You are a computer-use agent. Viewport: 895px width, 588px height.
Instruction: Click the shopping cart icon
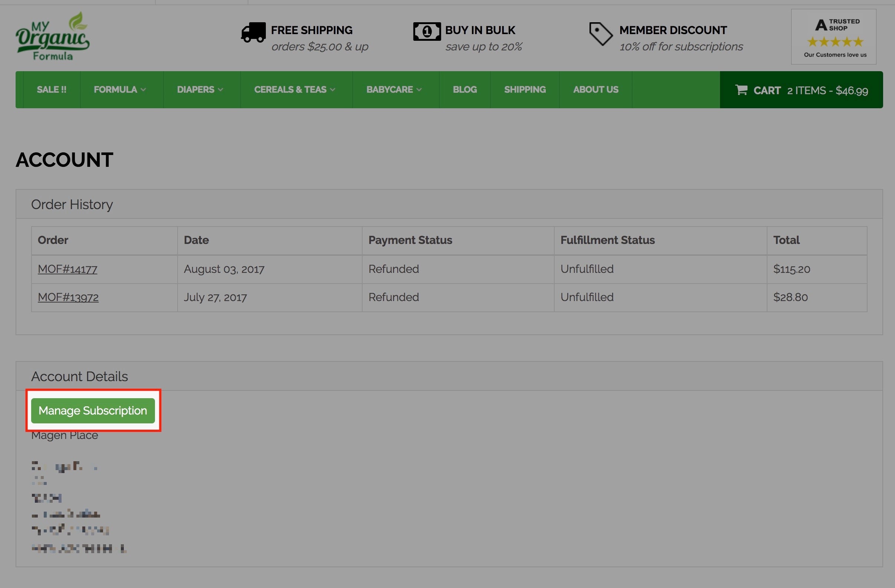coord(741,90)
